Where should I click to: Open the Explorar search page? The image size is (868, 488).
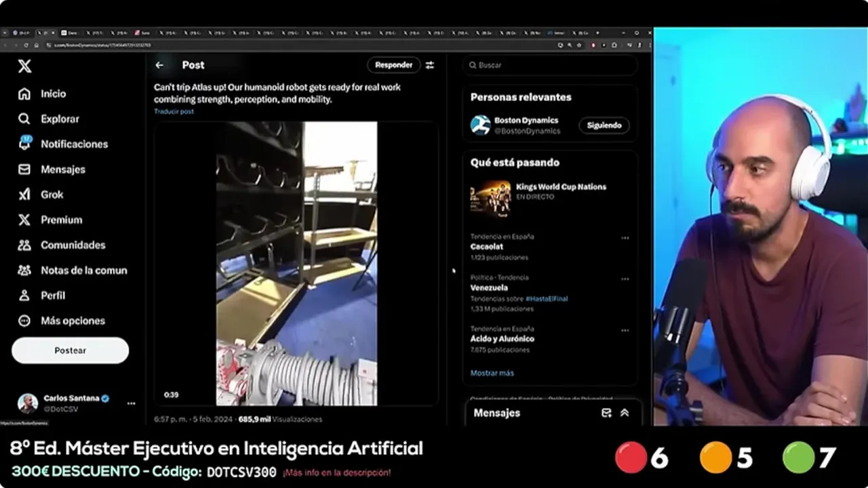pyautogui.click(x=49, y=119)
